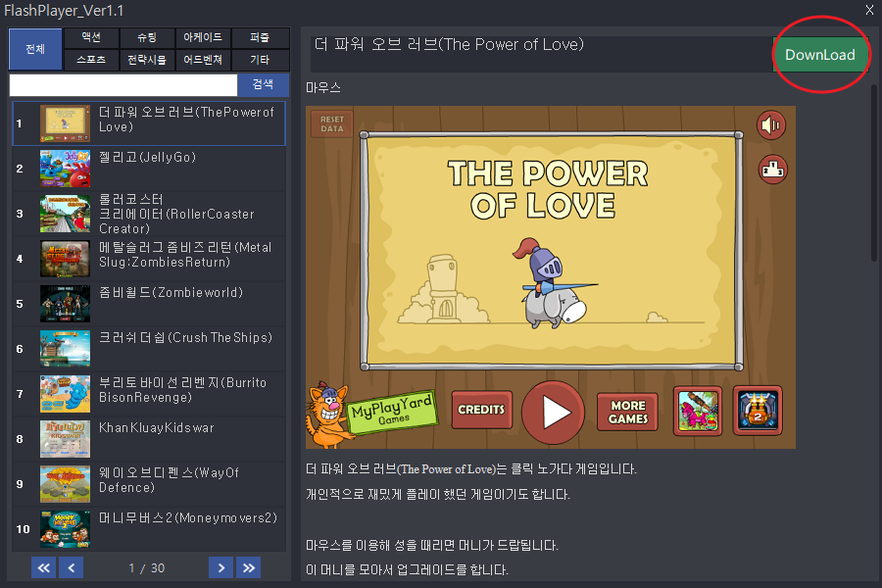Select 크러쉬 더 쉽 list title
The width and height of the screenshot is (882, 588).
(185, 337)
